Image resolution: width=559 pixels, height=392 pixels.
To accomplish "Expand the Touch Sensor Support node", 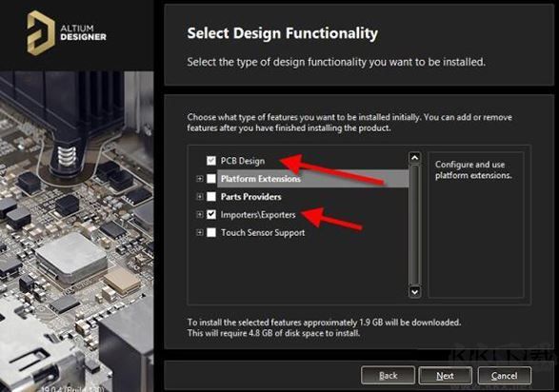I will point(200,232).
